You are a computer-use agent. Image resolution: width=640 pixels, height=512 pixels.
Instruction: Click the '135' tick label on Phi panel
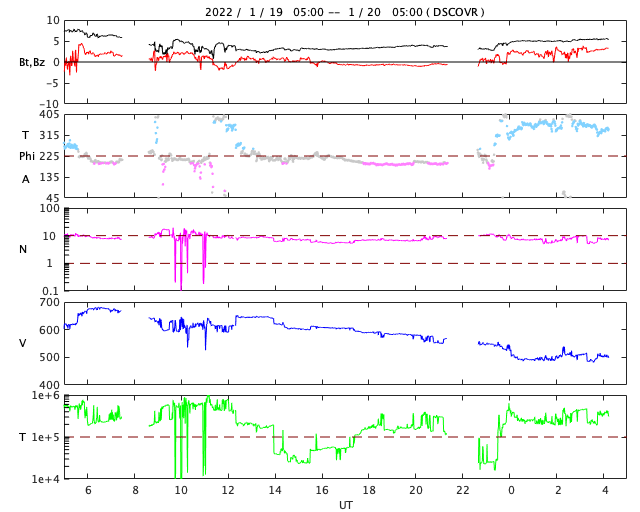(x=49, y=178)
